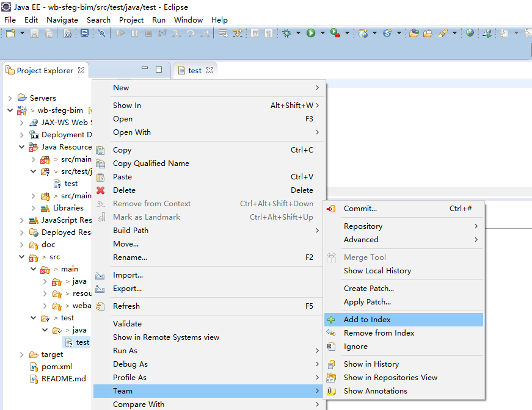The height and width of the screenshot is (410, 532).
Task: Choose Show Local History
Action: pos(403,271)
